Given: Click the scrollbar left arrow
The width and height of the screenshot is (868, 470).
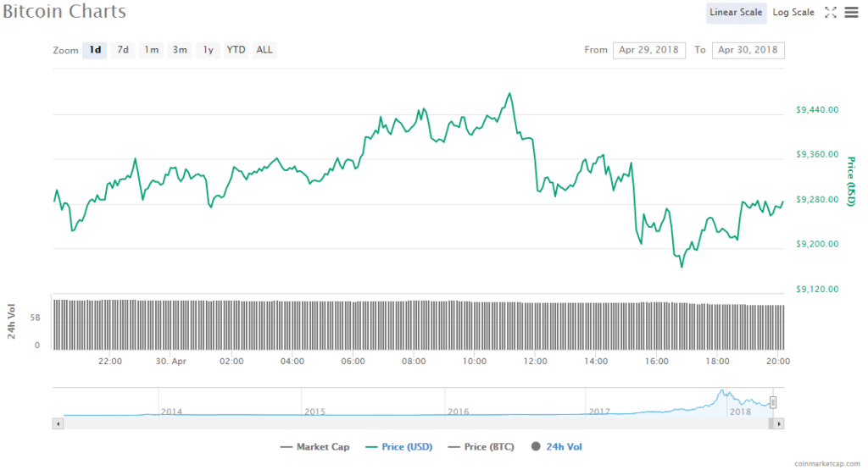Looking at the screenshot, I should pos(58,423).
